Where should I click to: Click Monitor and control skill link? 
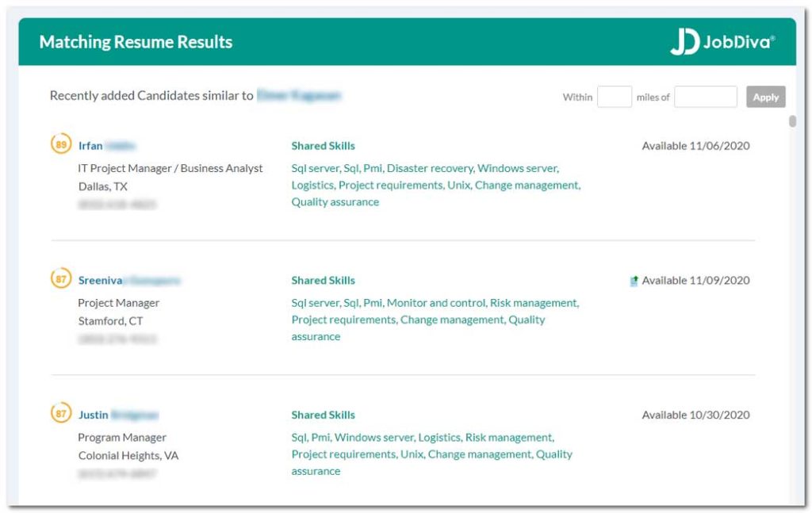pos(435,303)
